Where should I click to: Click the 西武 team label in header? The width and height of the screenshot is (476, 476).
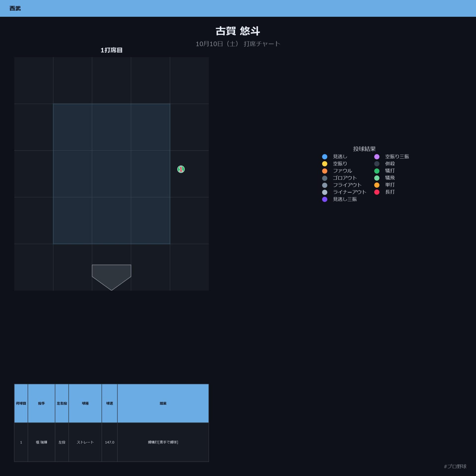tap(15, 8)
